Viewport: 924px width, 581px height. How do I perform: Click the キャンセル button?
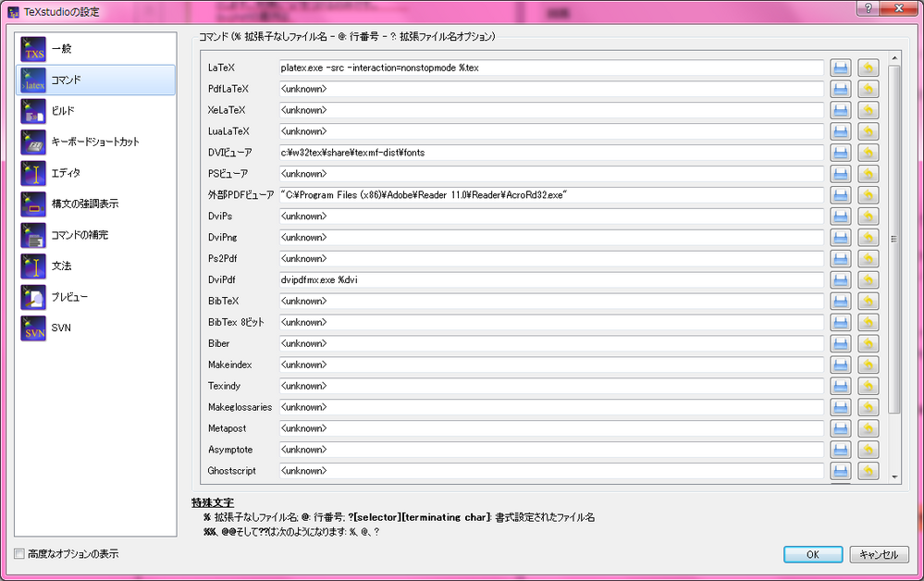click(x=879, y=554)
